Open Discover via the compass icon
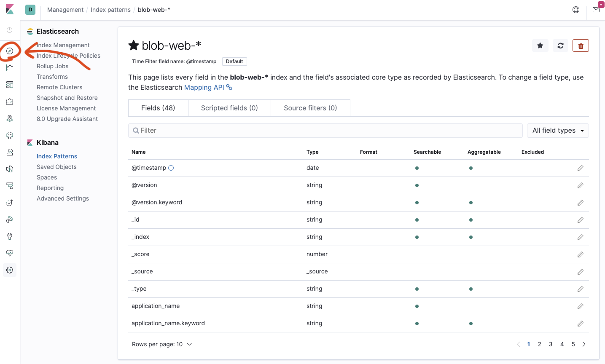605x364 pixels. coord(10,51)
